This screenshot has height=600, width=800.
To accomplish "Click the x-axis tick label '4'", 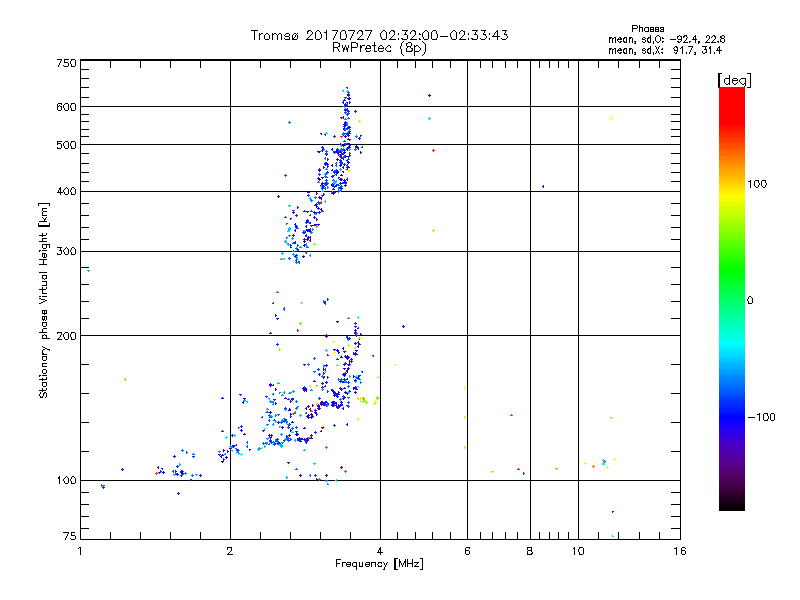I will pyautogui.click(x=380, y=551).
